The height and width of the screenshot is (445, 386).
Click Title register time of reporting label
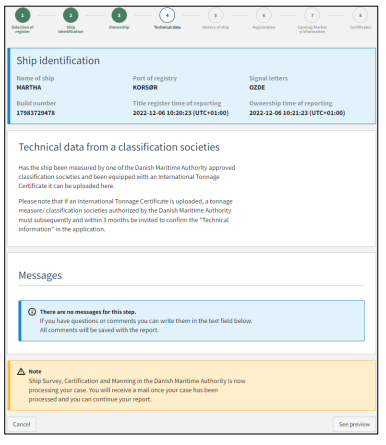point(177,103)
